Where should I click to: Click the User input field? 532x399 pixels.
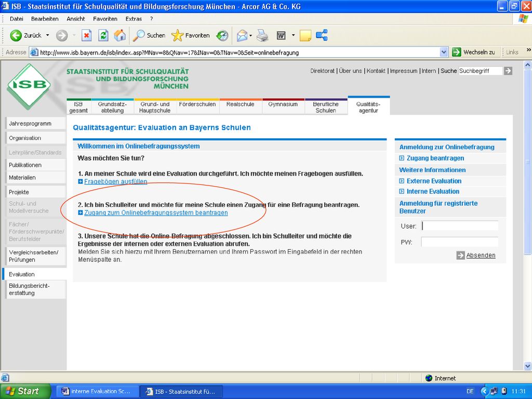(460, 226)
